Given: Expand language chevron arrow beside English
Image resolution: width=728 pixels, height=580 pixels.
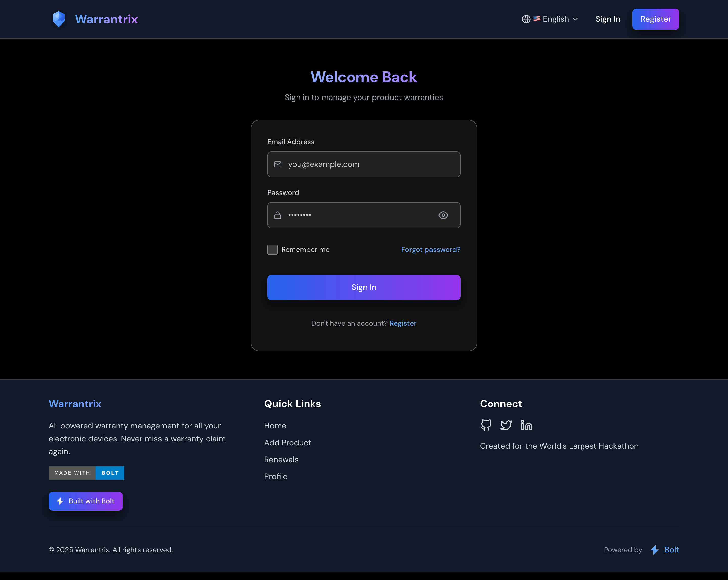Looking at the screenshot, I should click(575, 19).
